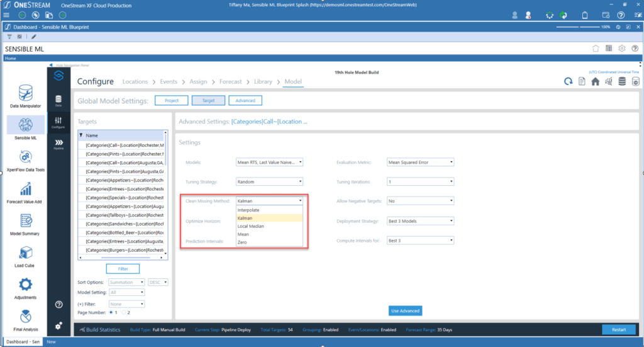The image size is (644, 347).
Task: Choose Interpolate in Clean Missing Method list
Action: [x=269, y=210]
